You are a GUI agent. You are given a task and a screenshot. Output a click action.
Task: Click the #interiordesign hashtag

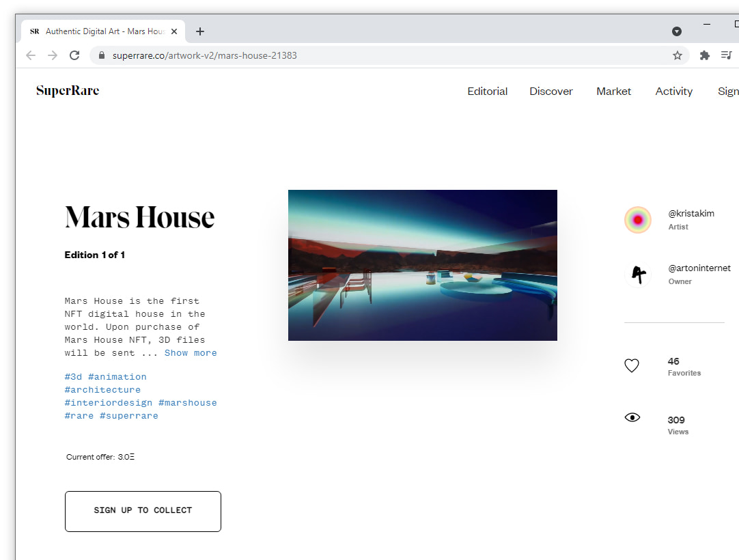109,403
